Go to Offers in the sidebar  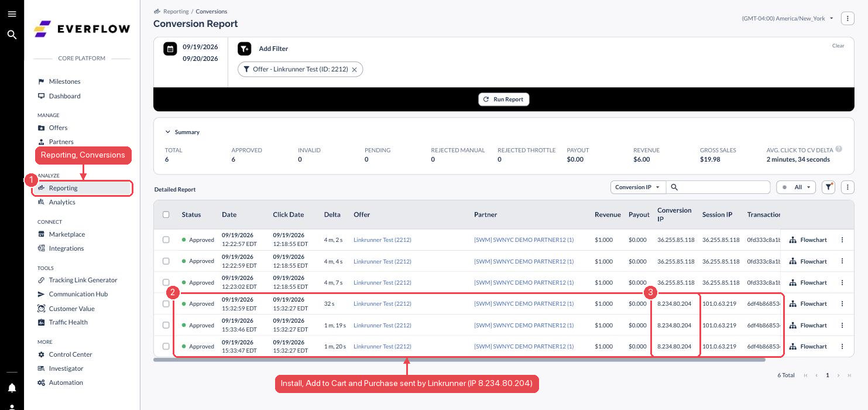[x=58, y=128]
